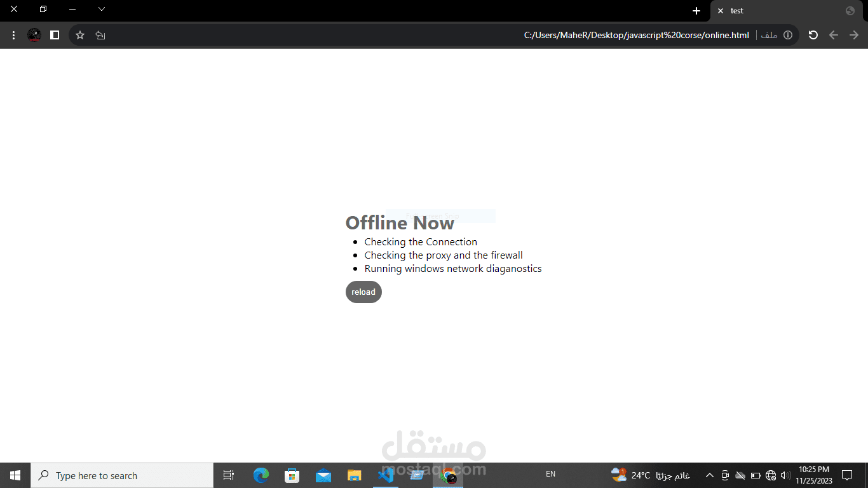This screenshot has height=488, width=868.
Task: Click the bookmark star in the address bar
Action: coord(79,35)
